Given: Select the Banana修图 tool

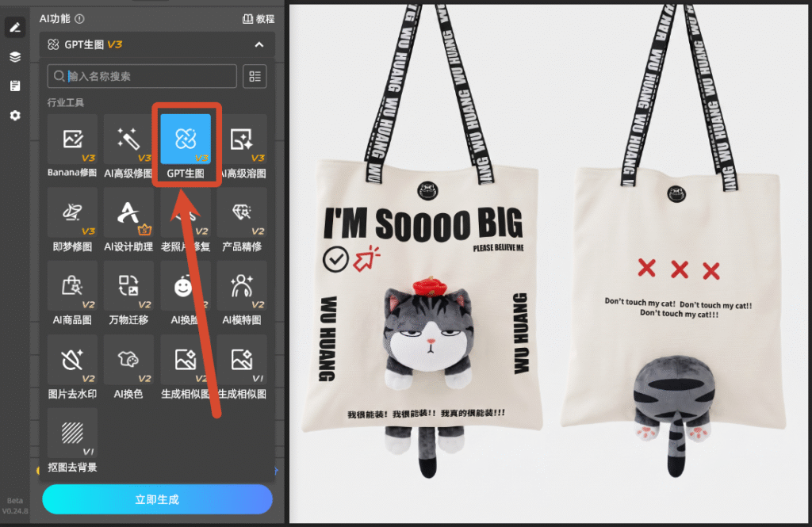Looking at the screenshot, I should coord(72,147).
